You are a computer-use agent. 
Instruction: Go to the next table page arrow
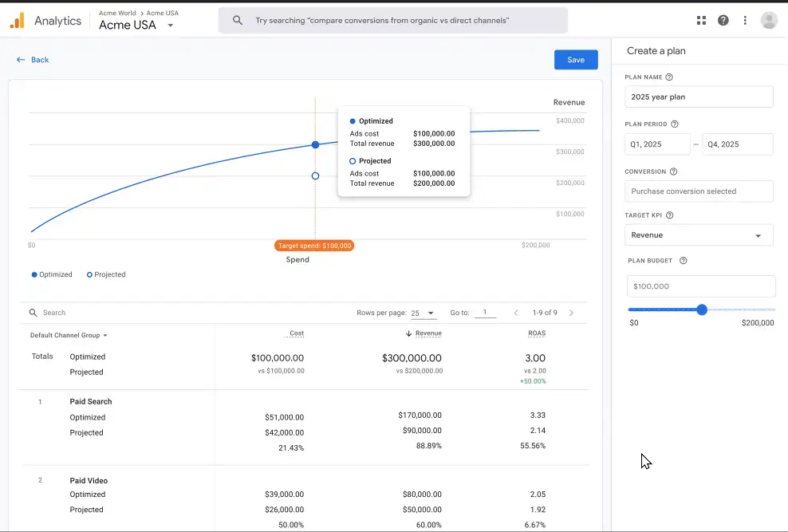click(x=571, y=313)
